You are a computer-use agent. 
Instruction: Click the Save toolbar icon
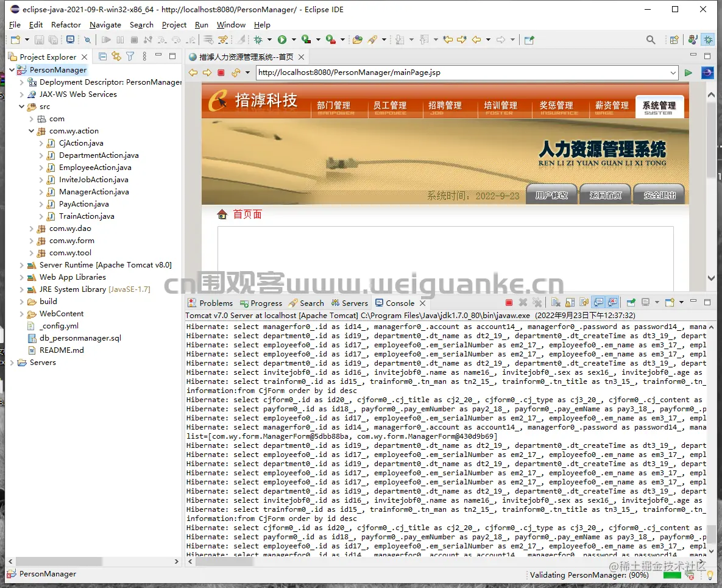point(39,40)
